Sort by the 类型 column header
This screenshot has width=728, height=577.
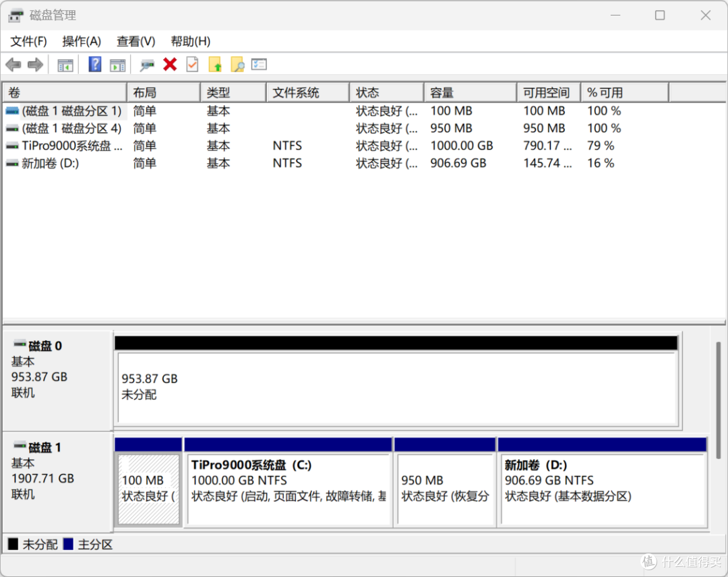(x=233, y=92)
